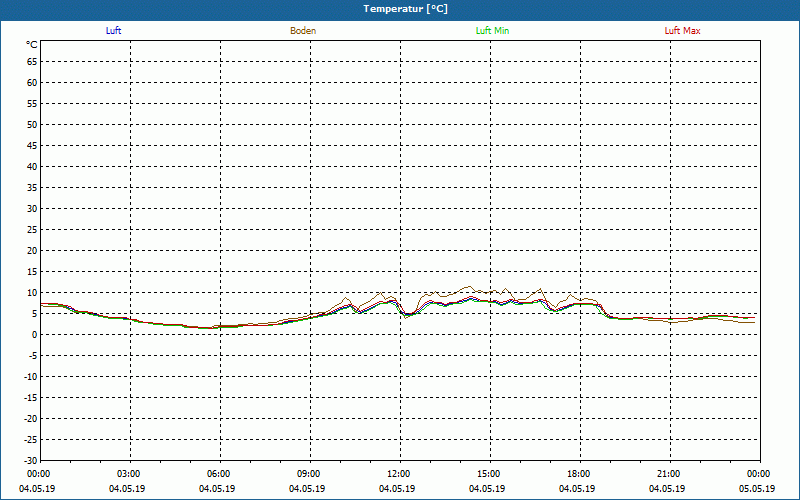Click the blue Luft legend label
Image resolution: width=800 pixels, height=500 pixels.
pyautogui.click(x=113, y=31)
